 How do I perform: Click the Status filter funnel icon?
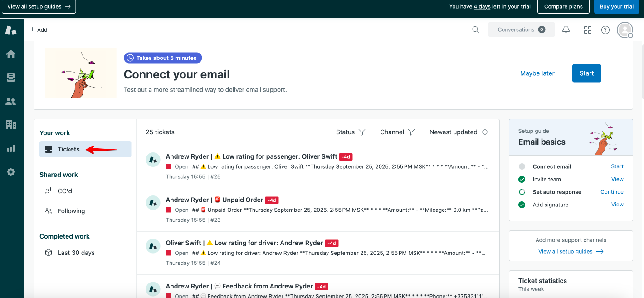[362, 132]
